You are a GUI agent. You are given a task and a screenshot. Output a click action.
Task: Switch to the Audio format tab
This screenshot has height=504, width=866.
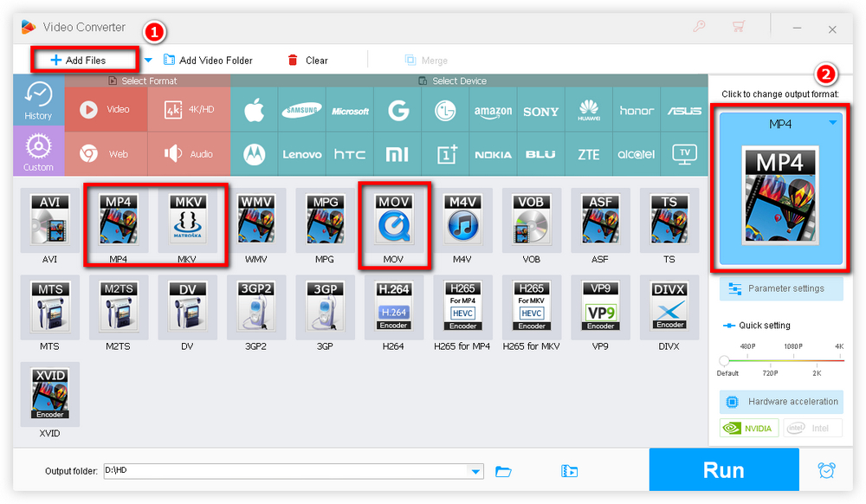tap(190, 154)
